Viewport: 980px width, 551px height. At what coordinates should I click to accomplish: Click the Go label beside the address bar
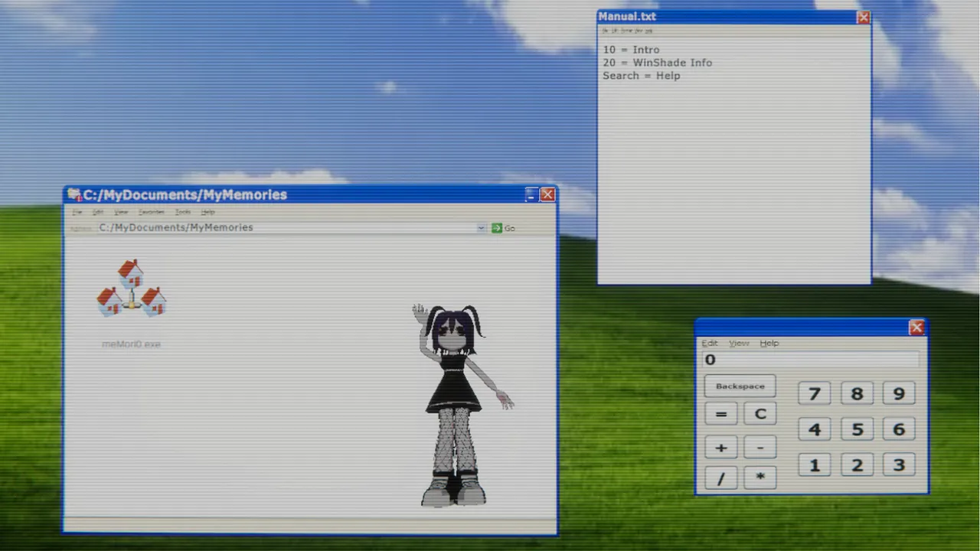click(509, 228)
